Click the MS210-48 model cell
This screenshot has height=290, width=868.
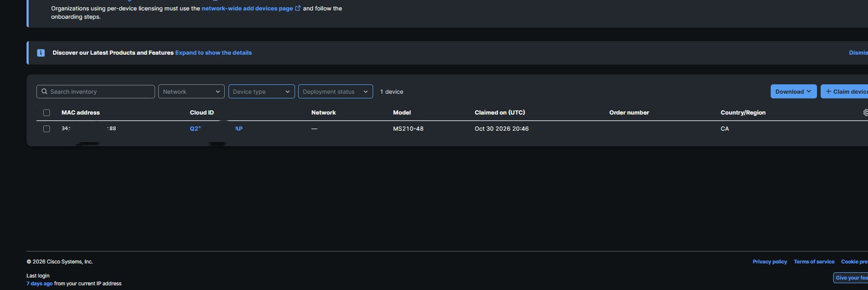[408, 129]
